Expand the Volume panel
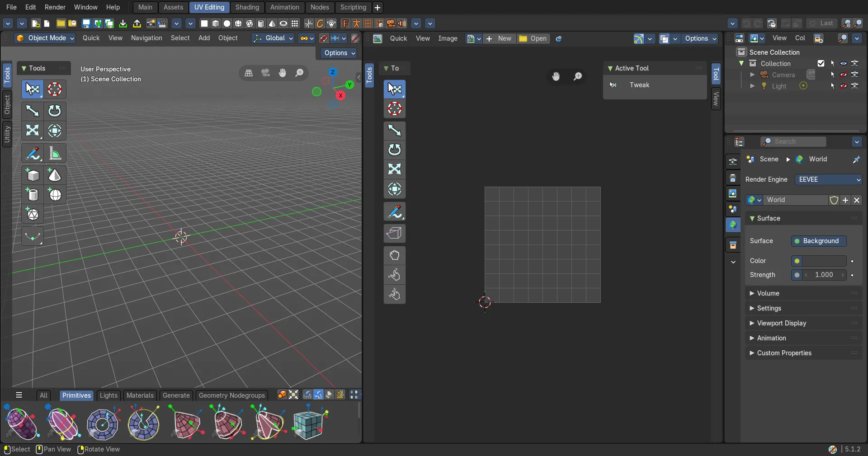 click(x=803, y=293)
